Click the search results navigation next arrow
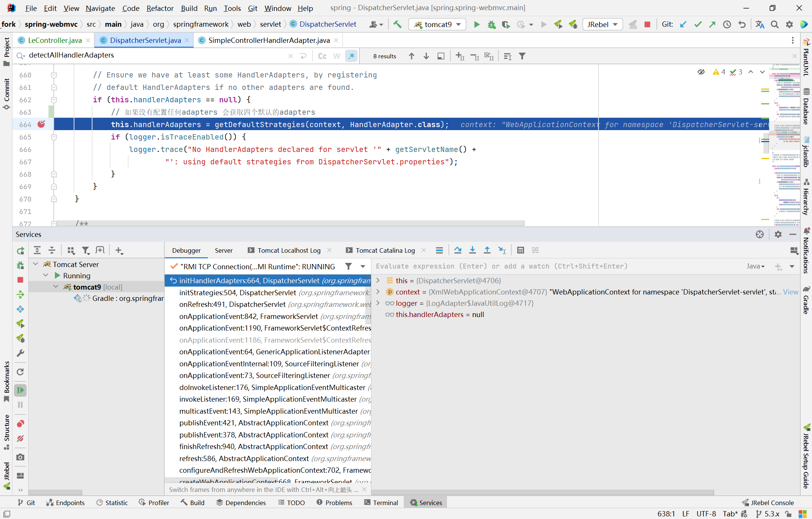 (x=426, y=56)
